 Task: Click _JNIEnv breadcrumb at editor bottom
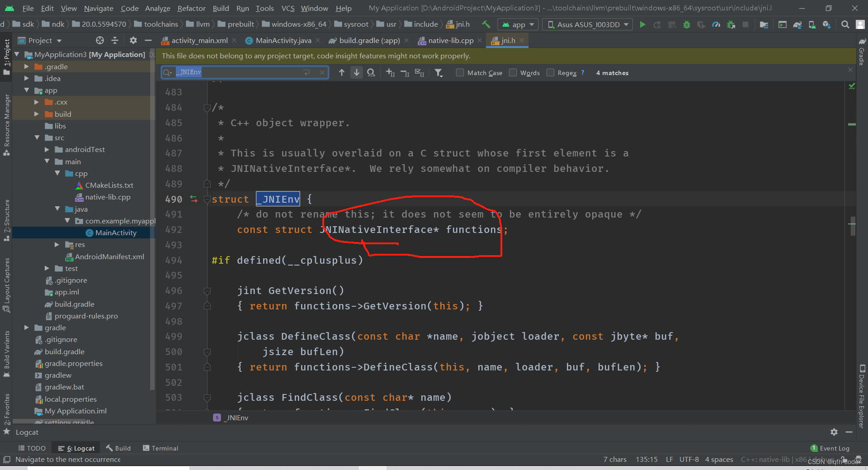coord(231,418)
